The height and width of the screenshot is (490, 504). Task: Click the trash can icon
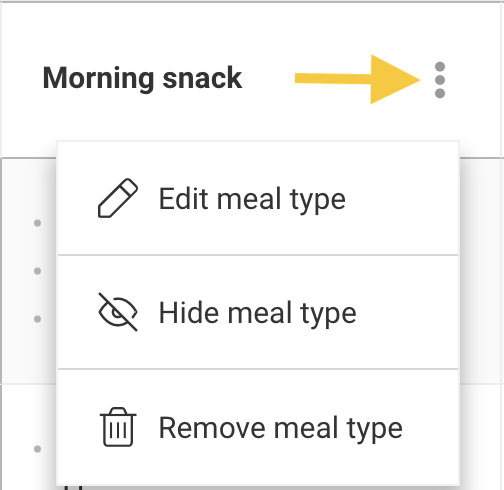pyautogui.click(x=118, y=427)
